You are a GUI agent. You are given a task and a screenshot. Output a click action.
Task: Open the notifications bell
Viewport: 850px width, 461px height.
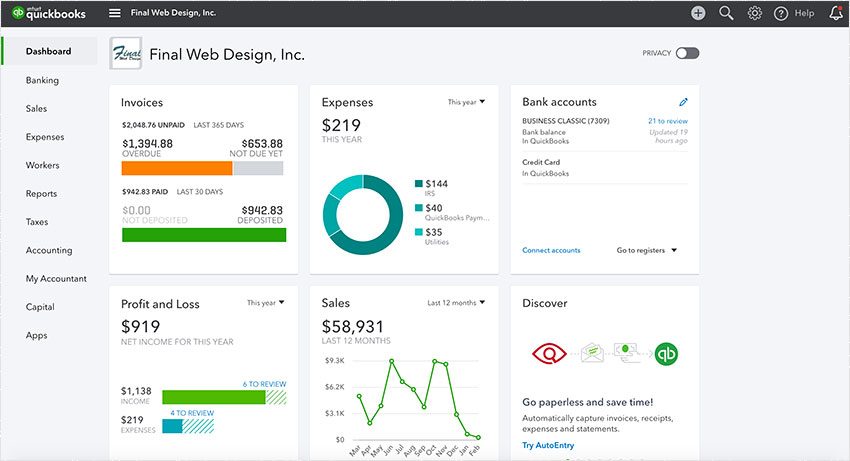(836, 13)
